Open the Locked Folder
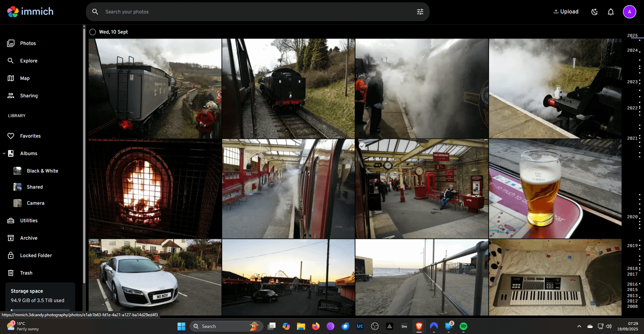 point(36,255)
